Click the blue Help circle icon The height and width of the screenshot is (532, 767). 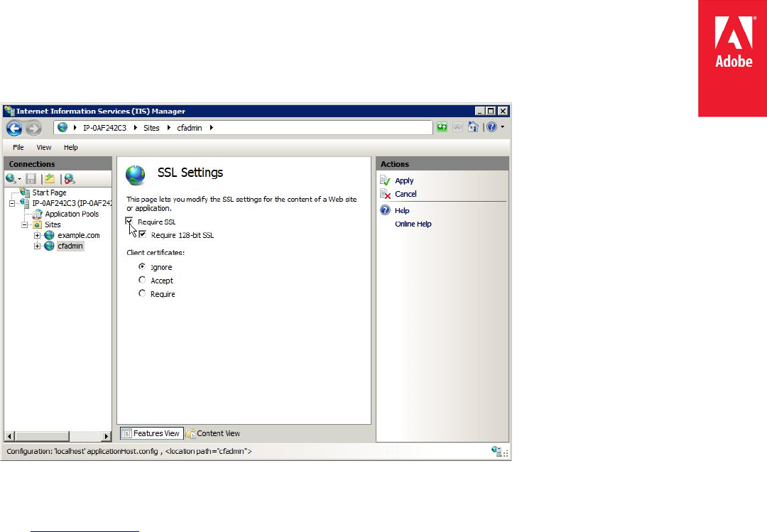coord(386,210)
